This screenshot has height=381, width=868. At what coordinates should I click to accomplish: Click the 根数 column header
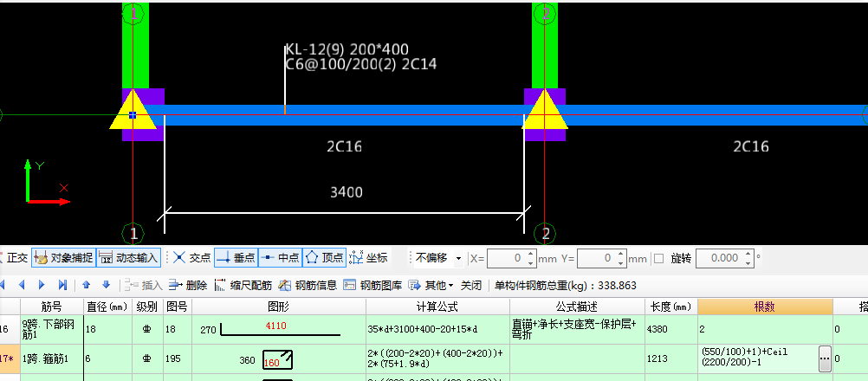tap(765, 307)
